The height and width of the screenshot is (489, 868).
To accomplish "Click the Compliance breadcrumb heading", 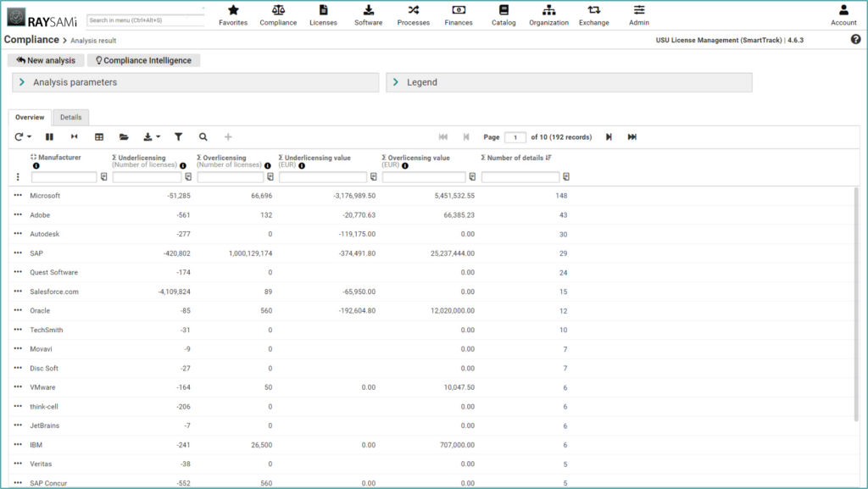I will click(x=31, y=40).
